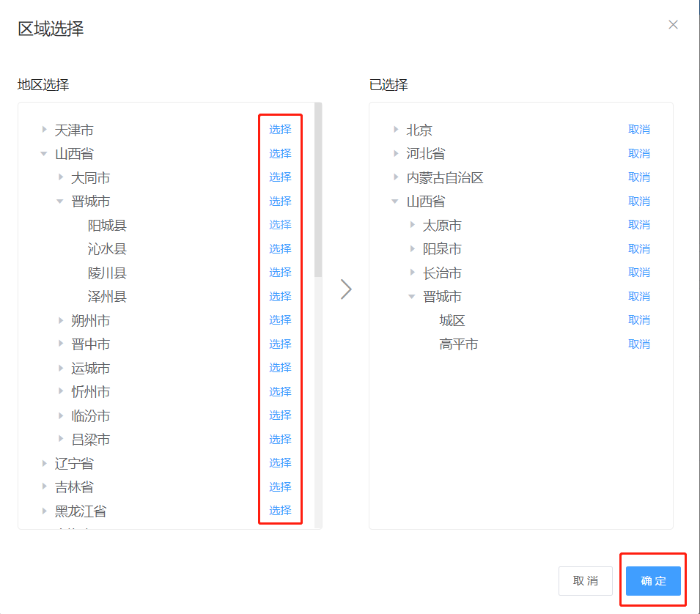Click the left panel vertical scrollbar
The image size is (700, 614).
(x=318, y=191)
